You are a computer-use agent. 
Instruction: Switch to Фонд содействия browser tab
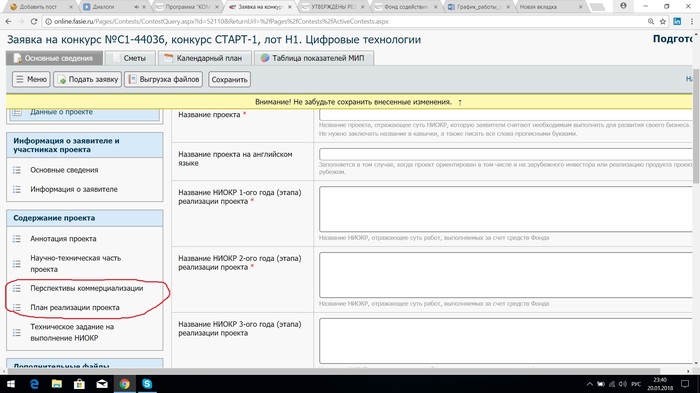(405, 7)
